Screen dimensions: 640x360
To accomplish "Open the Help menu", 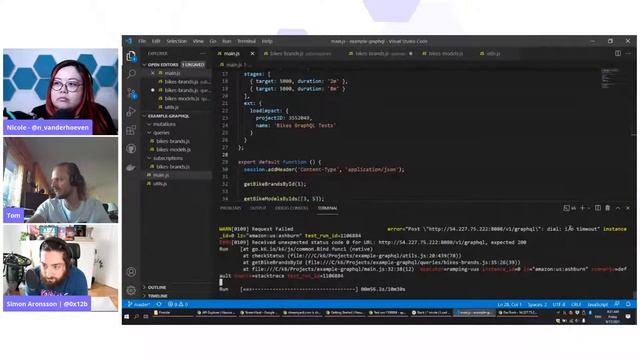I will 267,41.
